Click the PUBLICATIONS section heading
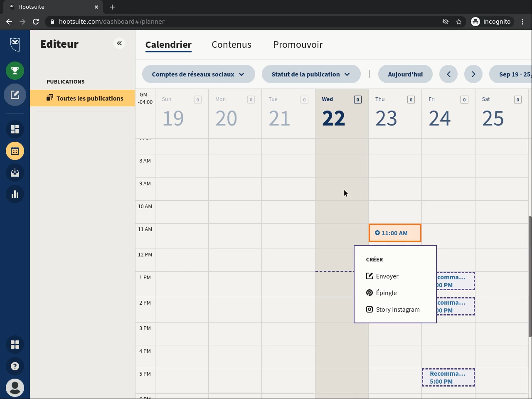532x399 pixels. click(65, 82)
